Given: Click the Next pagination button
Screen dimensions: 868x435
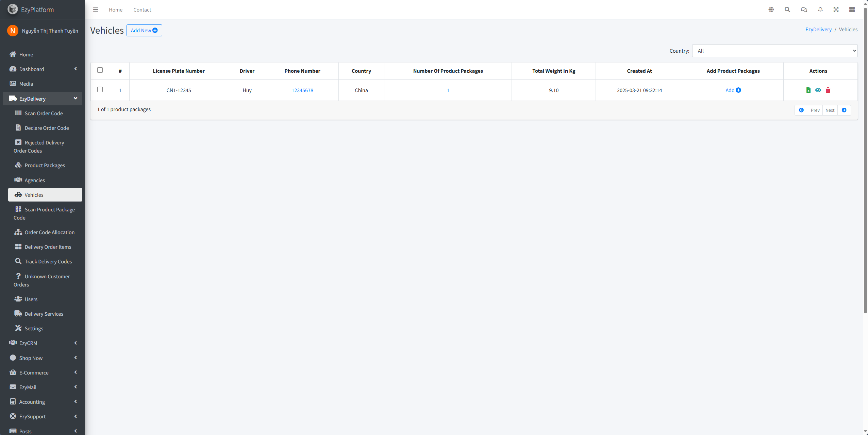Looking at the screenshot, I should 830,110.
